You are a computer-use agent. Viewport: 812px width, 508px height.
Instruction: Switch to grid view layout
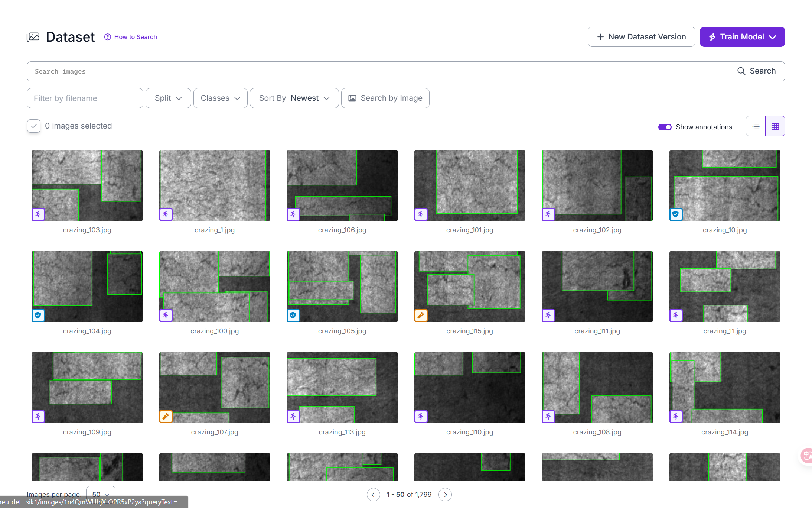pos(775,126)
